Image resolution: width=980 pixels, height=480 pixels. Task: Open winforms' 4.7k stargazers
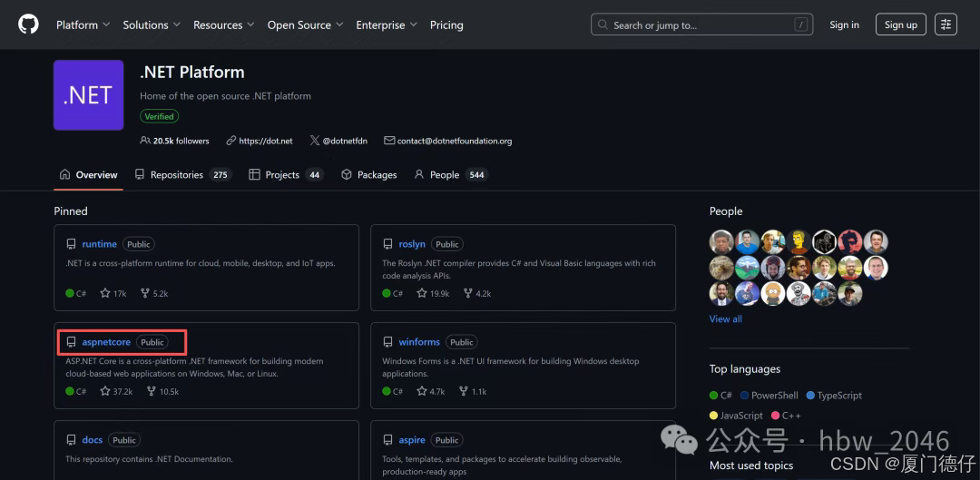pos(431,391)
